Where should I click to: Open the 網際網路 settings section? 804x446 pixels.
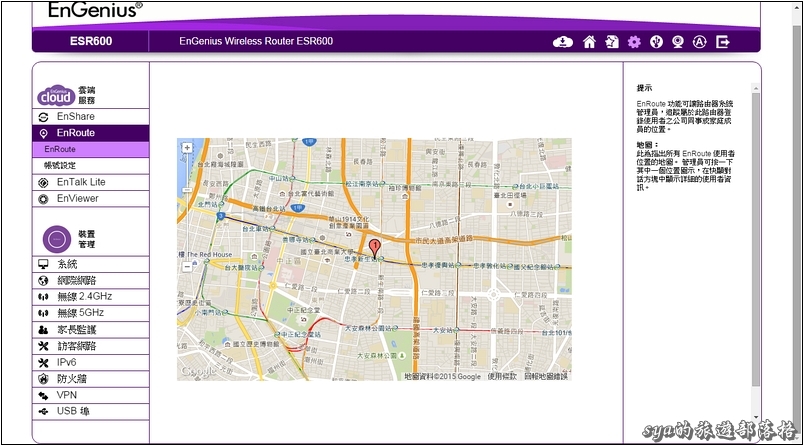(x=91, y=280)
